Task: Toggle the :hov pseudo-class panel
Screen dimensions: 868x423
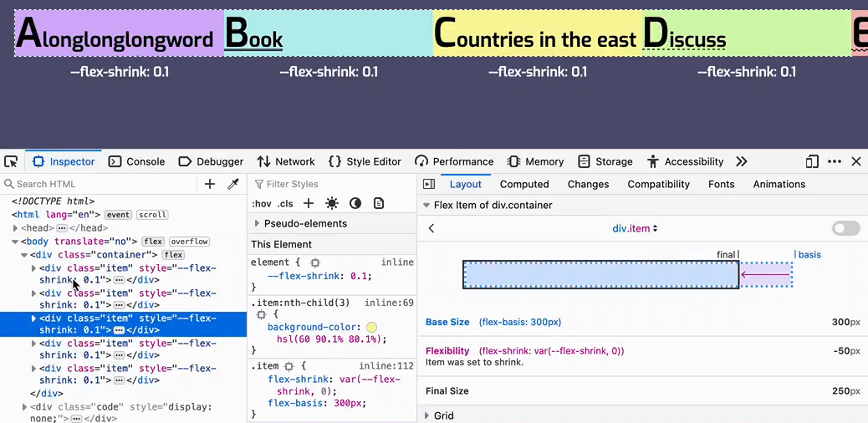Action: 262,203
